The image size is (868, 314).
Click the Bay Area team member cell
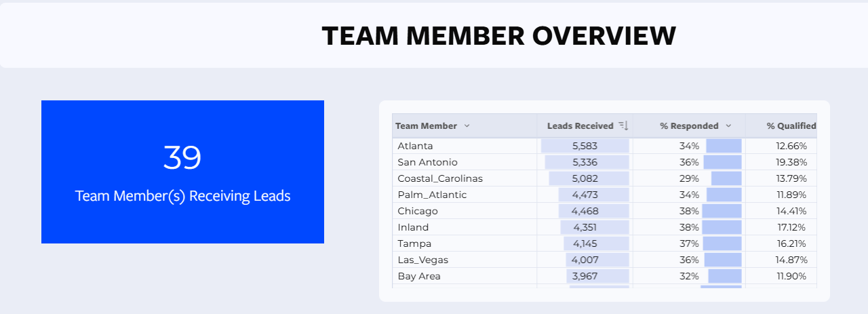[x=419, y=276]
